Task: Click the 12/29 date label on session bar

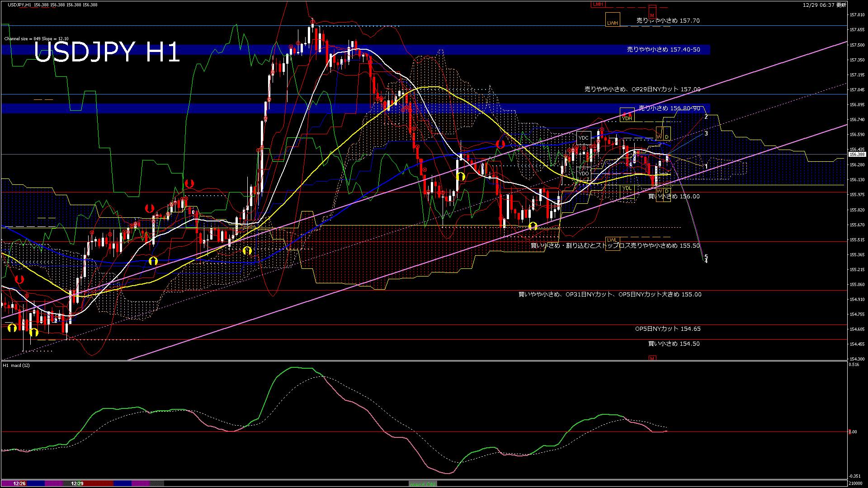Action: pos(77,483)
